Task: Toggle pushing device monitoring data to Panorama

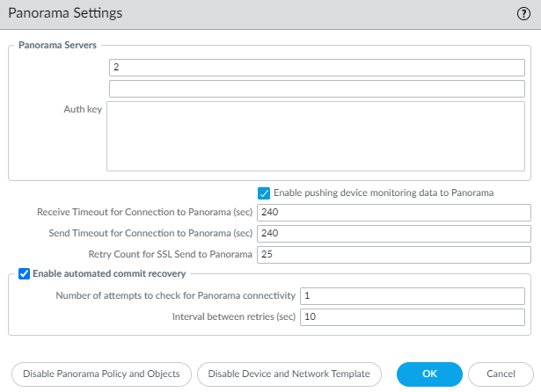Action: [x=263, y=192]
